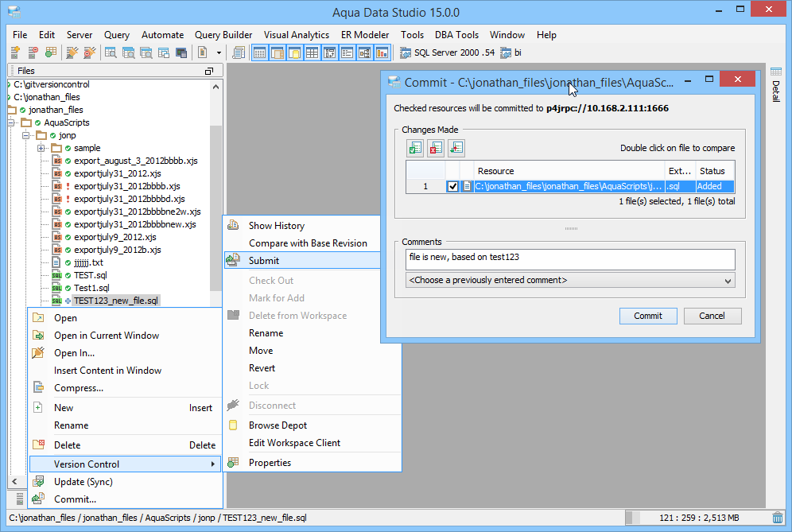The height and width of the screenshot is (532, 792).
Task: Open the Automate menu
Action: click(x=163, y=35)
